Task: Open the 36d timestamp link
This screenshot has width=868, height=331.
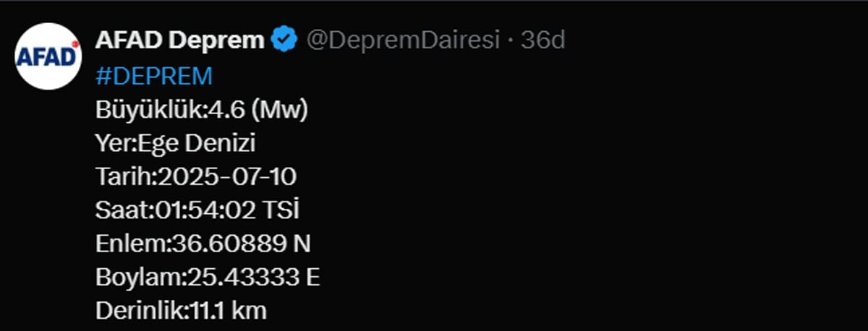Action: [542, 40]
